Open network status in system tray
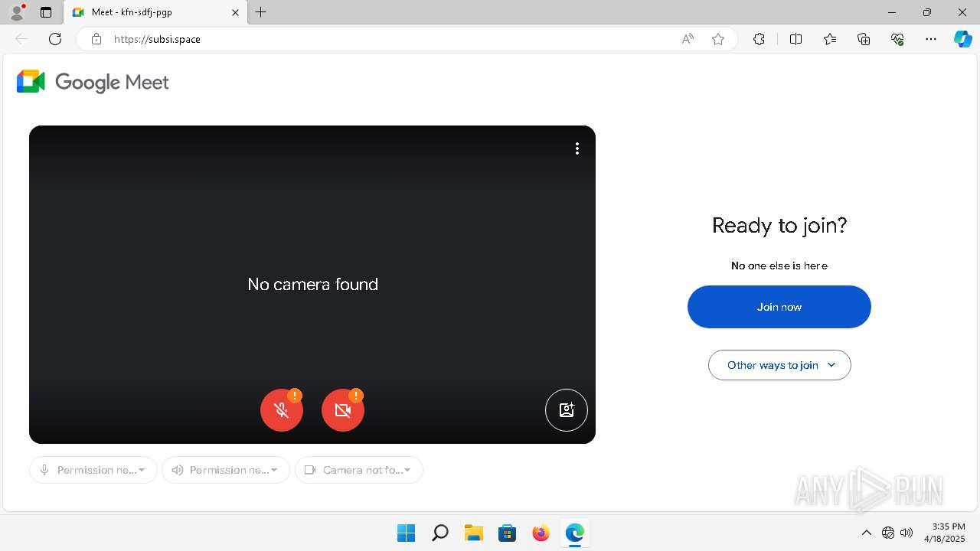This screenshot has height=551, width=980. coord(888,533)
